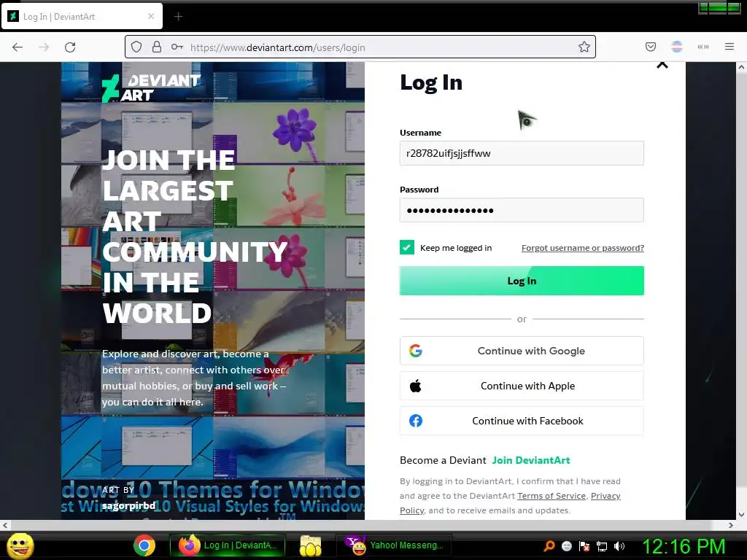The image size is (747, 560).
Task: Click the magnifier search tray icon
Action: point(549,545)
